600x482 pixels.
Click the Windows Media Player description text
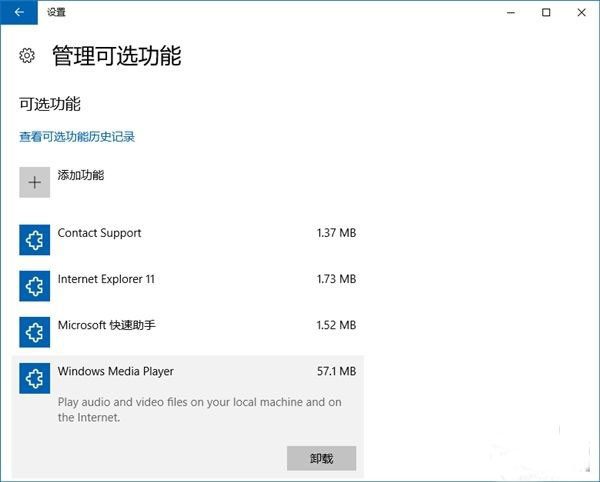pos(199,410)
